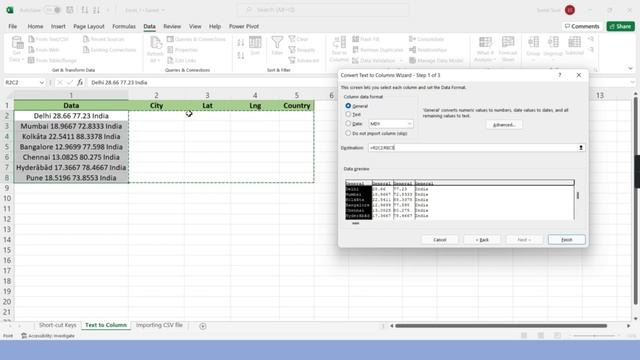This screenshot has height=360, width=640.
Task: Open Existing Connections from ribbon
Action: 109,50
